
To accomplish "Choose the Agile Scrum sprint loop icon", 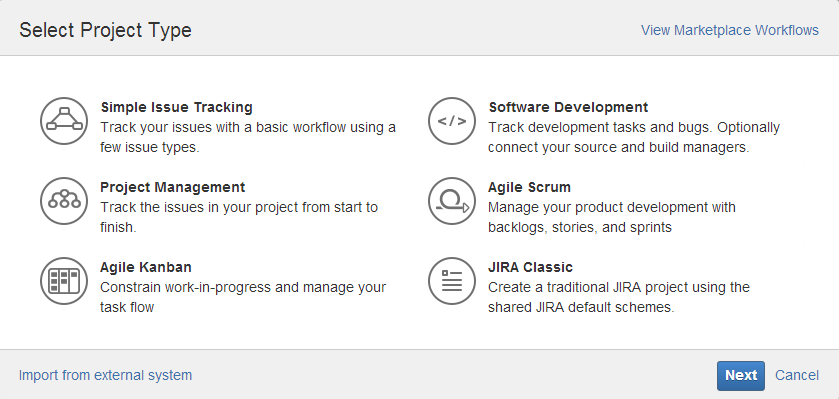I will 452,201.
